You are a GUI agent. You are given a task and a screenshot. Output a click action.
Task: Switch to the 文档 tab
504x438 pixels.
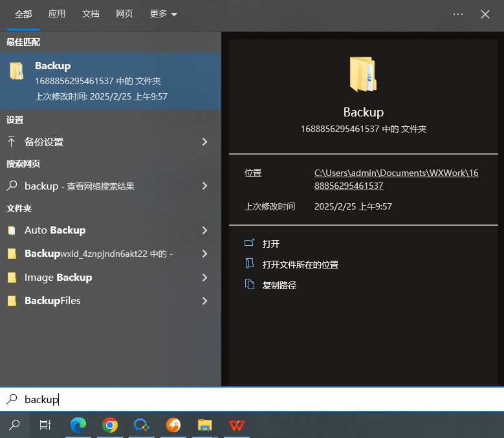91,14
